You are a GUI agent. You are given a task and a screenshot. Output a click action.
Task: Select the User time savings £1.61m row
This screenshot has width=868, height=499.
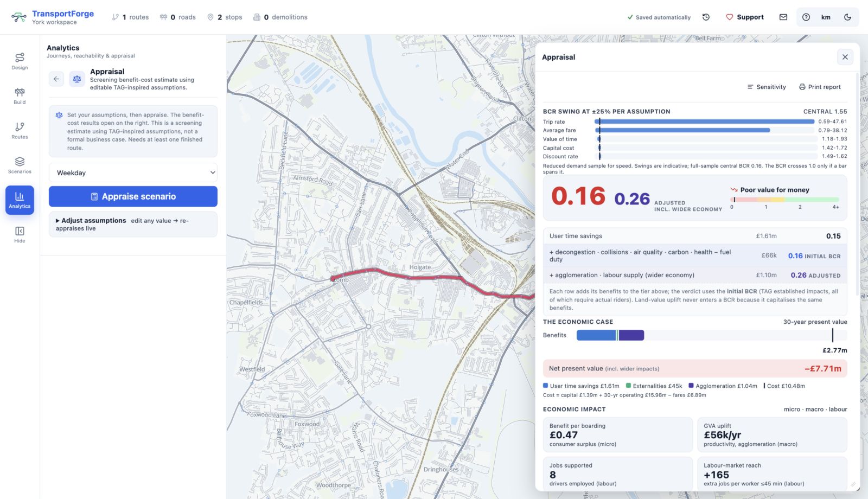point(695,236)
